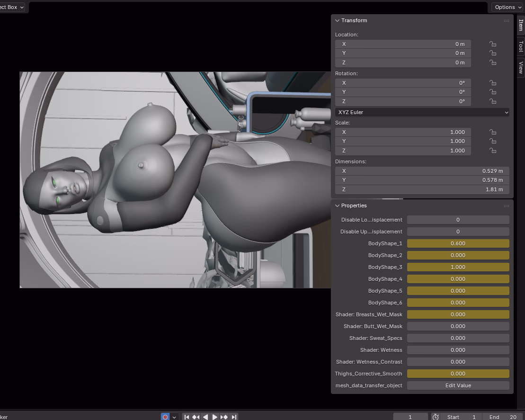Image resolution: width=525 pixels, height=420 pixels.
Task: Toggle the auto keying record button
Action: [165, 417]
